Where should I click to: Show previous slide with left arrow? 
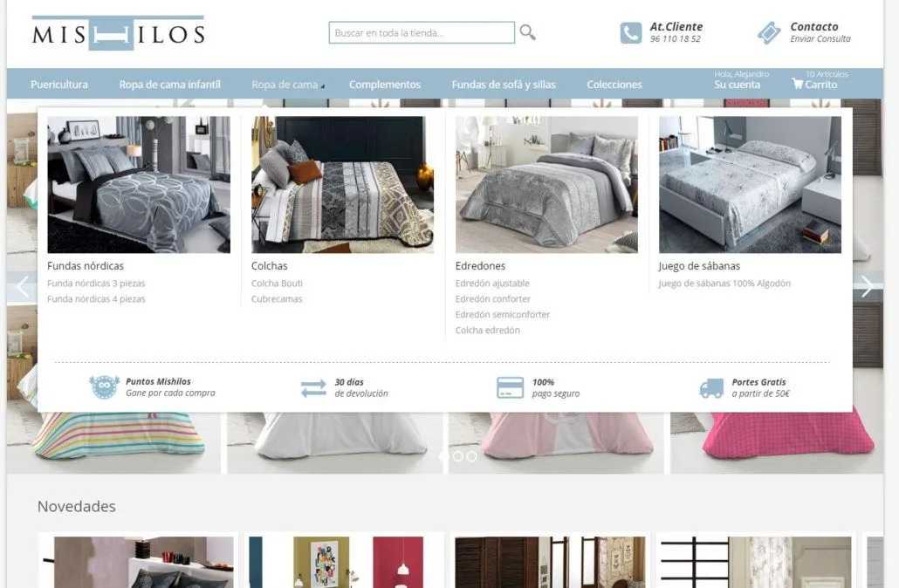[23, 286]
